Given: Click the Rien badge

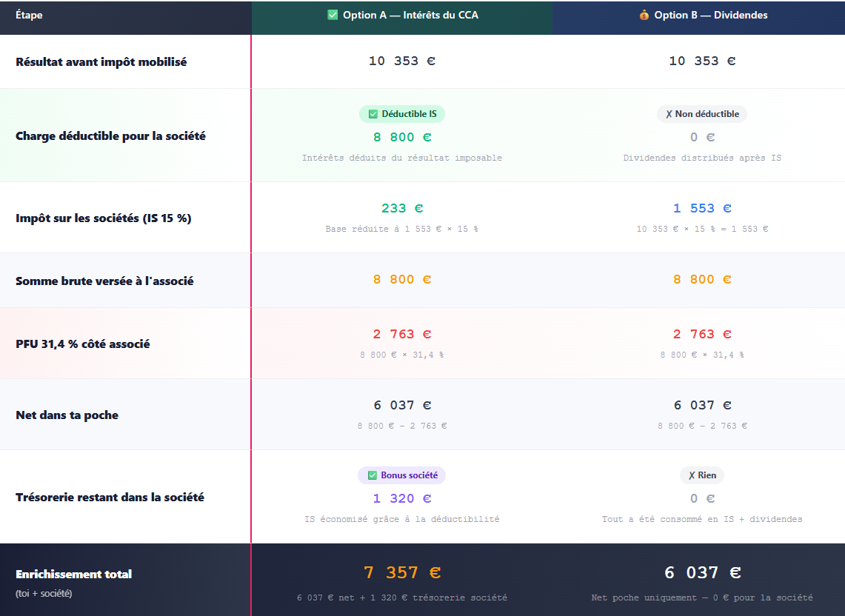Looking at the screenshot, I should (702, 475).
